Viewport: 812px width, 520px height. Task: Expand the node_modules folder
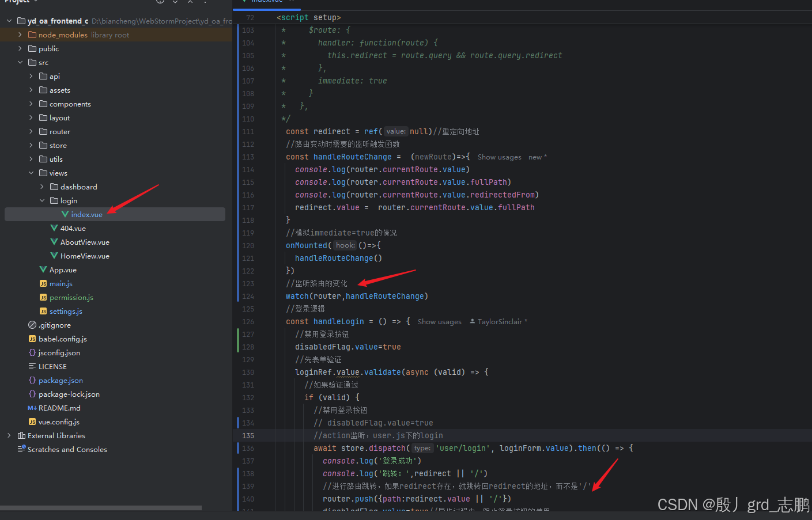[x=20, y=35]
